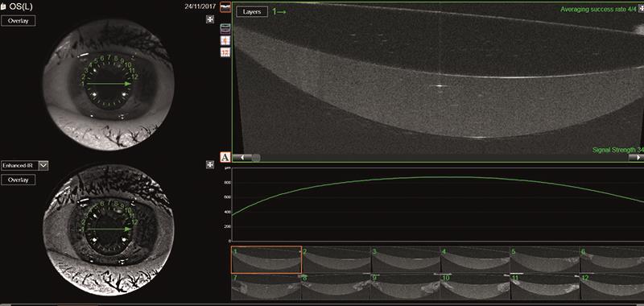Toggle Overlay on the top eye image

click(x=18, y=21)
